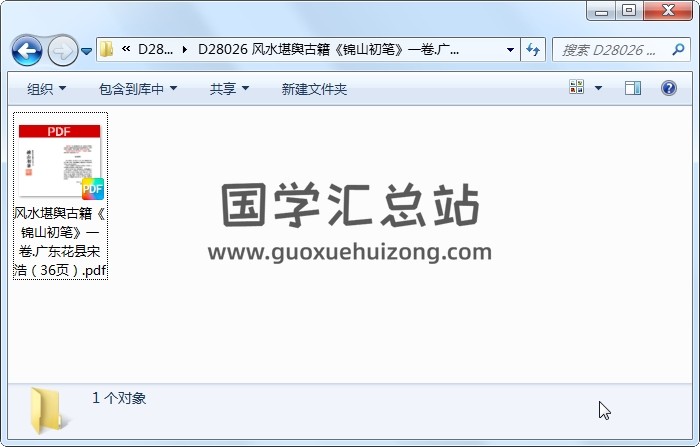Open the 共享 dropdown menu
Image resolution: width=700 pixels, height=447 pixels.
click(229, 89)
